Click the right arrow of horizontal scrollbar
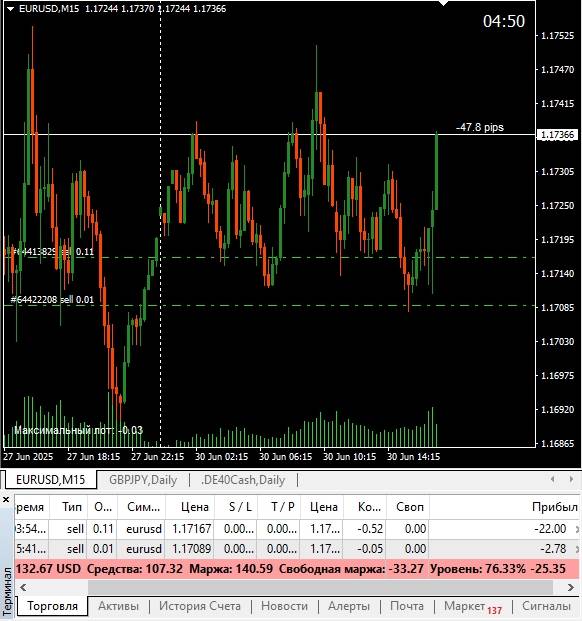 click(571, 587)
